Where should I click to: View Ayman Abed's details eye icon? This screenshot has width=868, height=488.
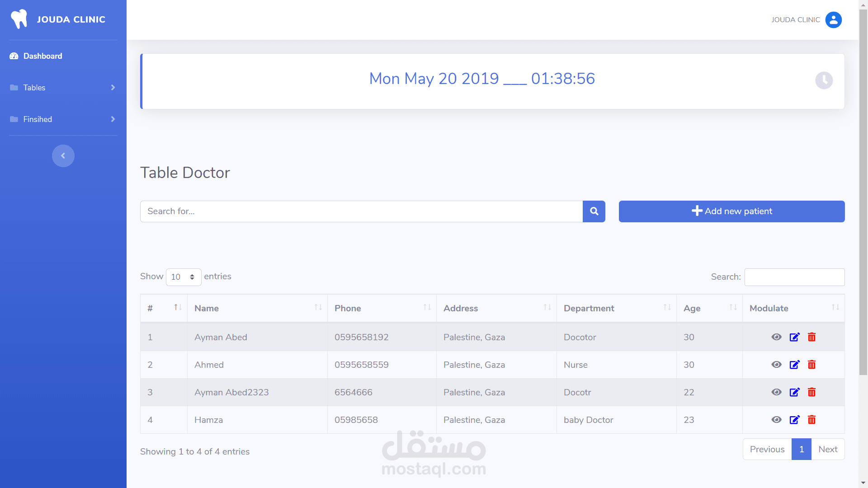coord(776,337)
